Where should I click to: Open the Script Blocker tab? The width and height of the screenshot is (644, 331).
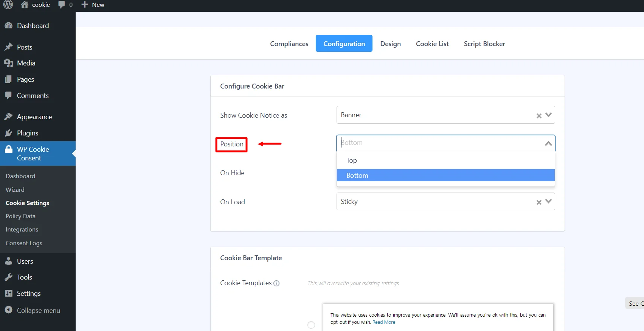[x=484, y=44]
